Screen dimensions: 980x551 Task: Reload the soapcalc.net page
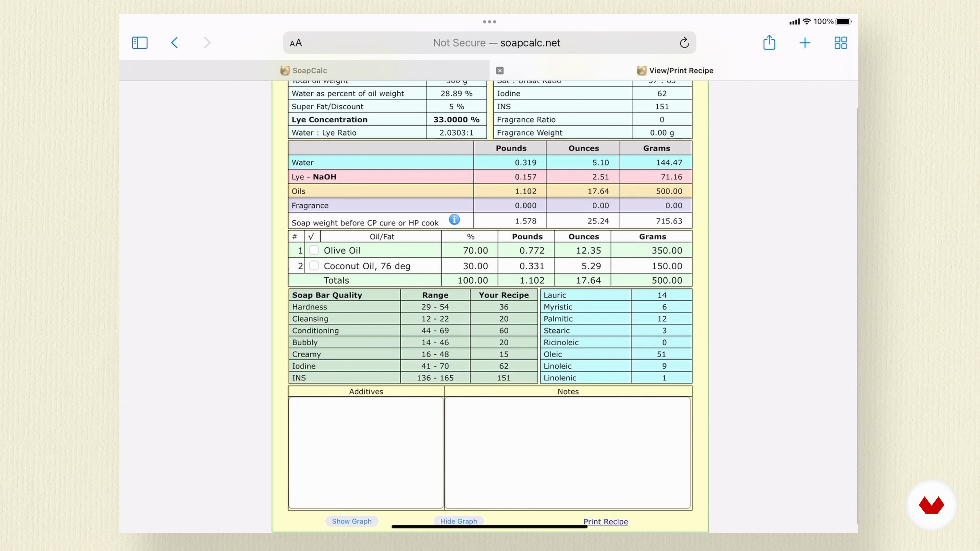pos(684,43)
